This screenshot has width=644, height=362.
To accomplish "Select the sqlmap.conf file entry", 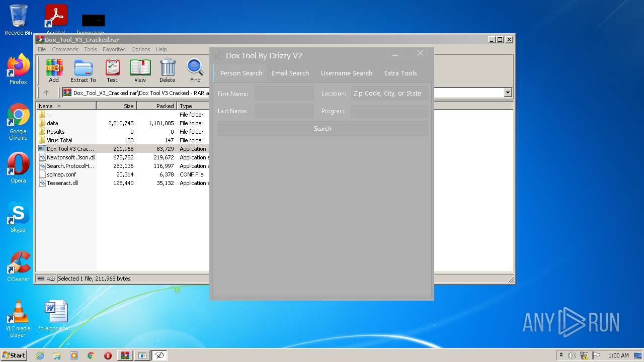I will (x=61, y=174).
